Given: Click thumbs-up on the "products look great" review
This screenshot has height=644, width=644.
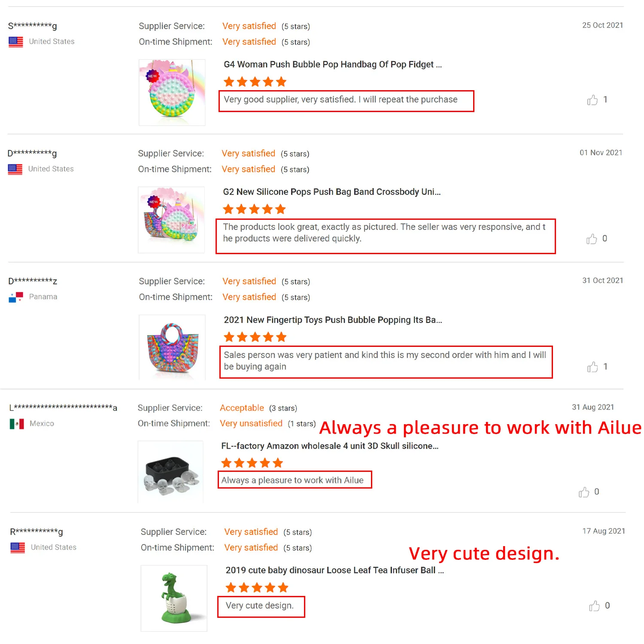Looking at the screenshot, I should pos(592,239).
